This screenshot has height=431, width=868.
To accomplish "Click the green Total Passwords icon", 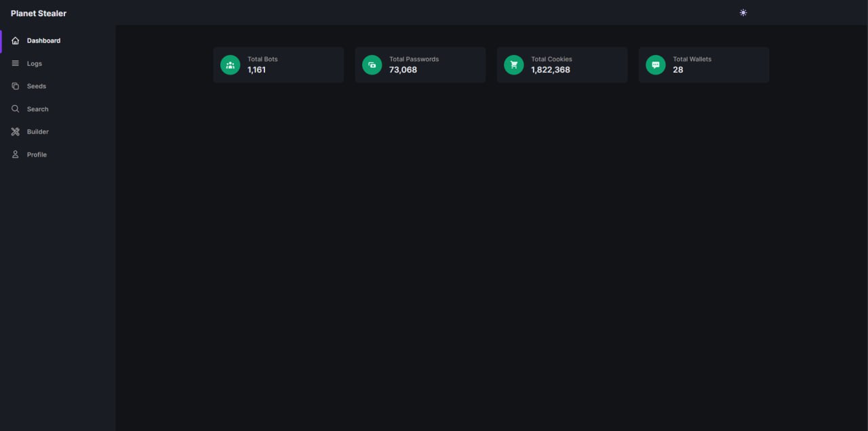I will coord(372,65).
